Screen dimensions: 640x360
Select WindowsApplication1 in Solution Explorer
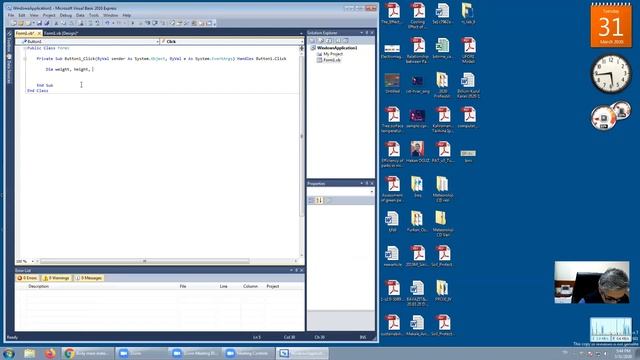pyautogui.click(x=337, y=48)
